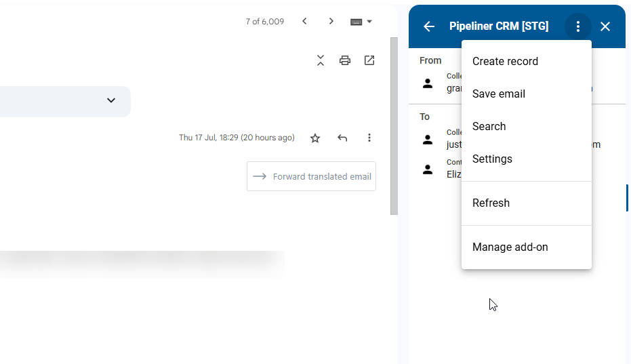The height and width of the screenshot is (364, 631).
Task: Open email message more options
Action: (x=369, y=138)
